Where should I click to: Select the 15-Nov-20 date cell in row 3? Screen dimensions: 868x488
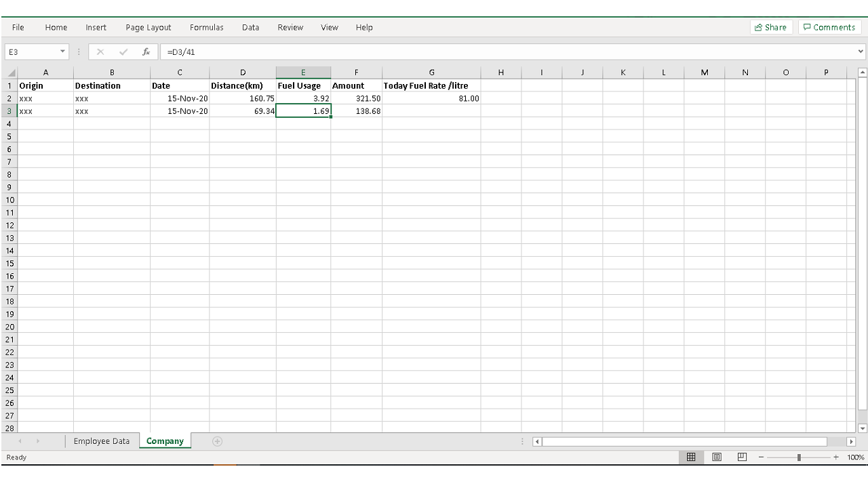tap(180, 111)
